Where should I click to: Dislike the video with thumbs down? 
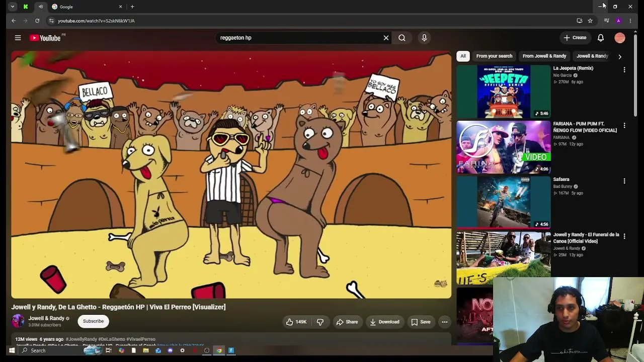pyautogui.click(x=320, y=322)
